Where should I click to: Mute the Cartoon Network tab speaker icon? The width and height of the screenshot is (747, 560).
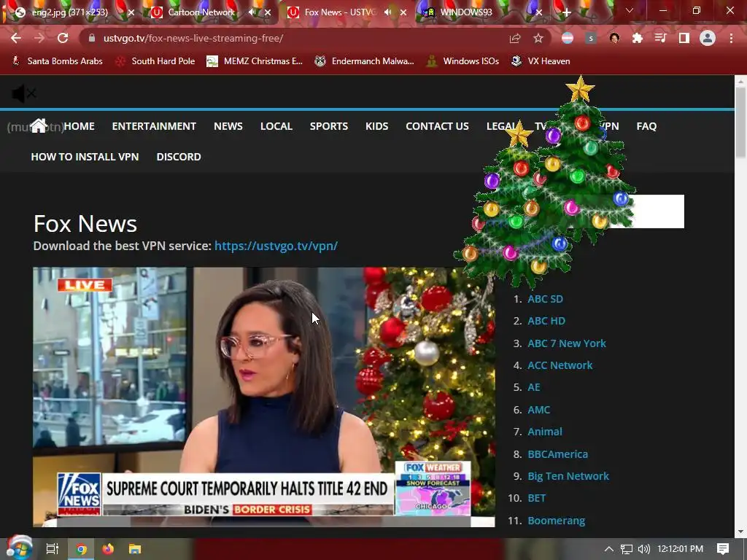(252, 12)
